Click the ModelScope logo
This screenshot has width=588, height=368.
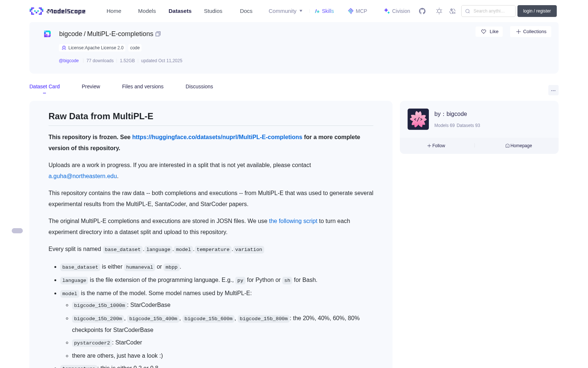tap(57, 11)
